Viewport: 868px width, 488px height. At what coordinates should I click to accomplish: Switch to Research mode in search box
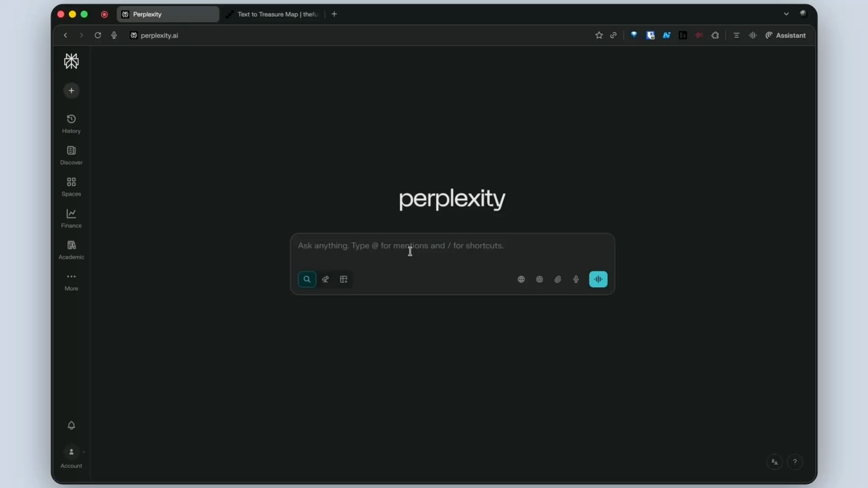(325, 279)
